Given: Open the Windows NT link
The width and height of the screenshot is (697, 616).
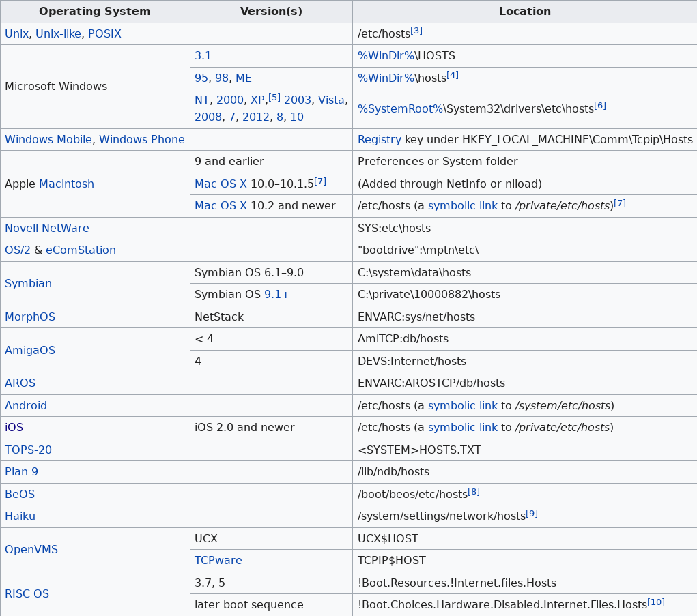Looking at the screenshot, I should click(202, 100).
